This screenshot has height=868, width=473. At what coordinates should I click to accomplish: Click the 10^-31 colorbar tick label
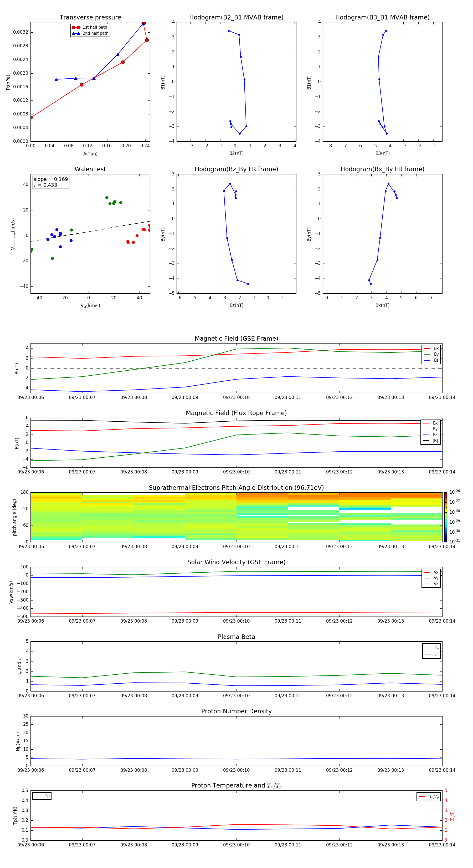click(x=454, y=542)
